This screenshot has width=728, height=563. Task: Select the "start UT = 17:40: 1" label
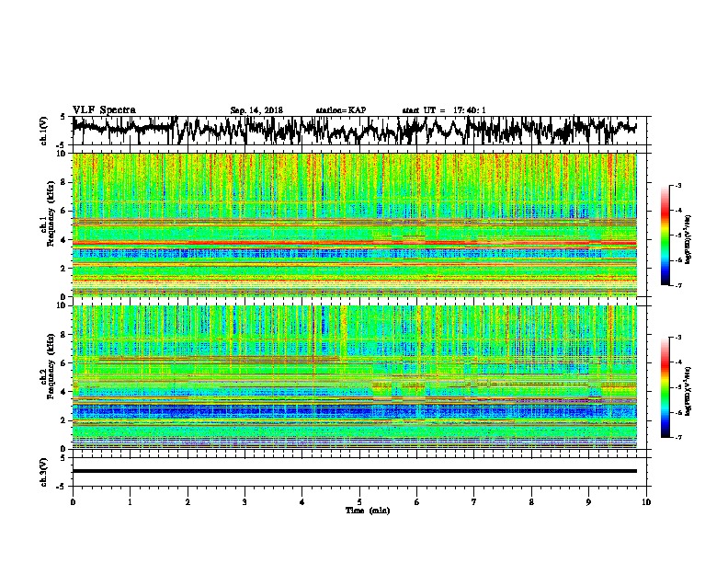[444, 110]
